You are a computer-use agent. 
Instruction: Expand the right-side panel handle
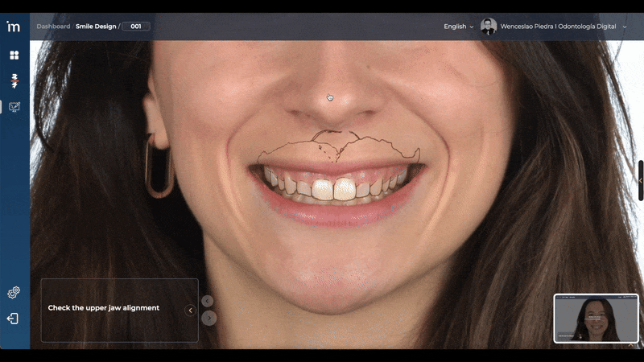(641, 181)
